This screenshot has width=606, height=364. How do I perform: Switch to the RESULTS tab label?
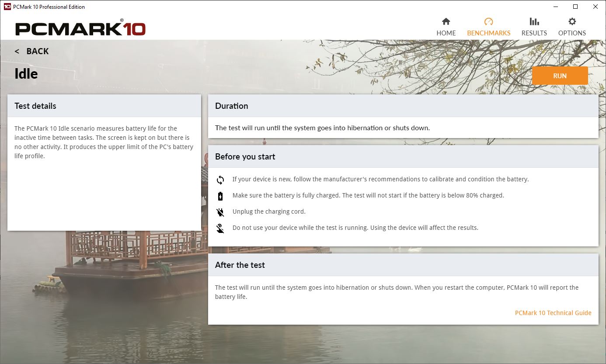(534, 33)
